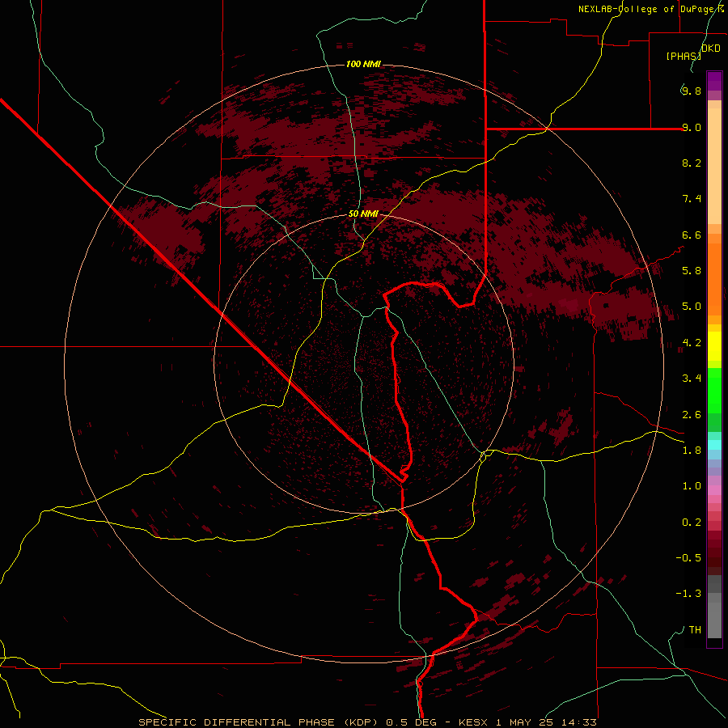Click the 14:33 timestamp in the caption

coord(578,722)
